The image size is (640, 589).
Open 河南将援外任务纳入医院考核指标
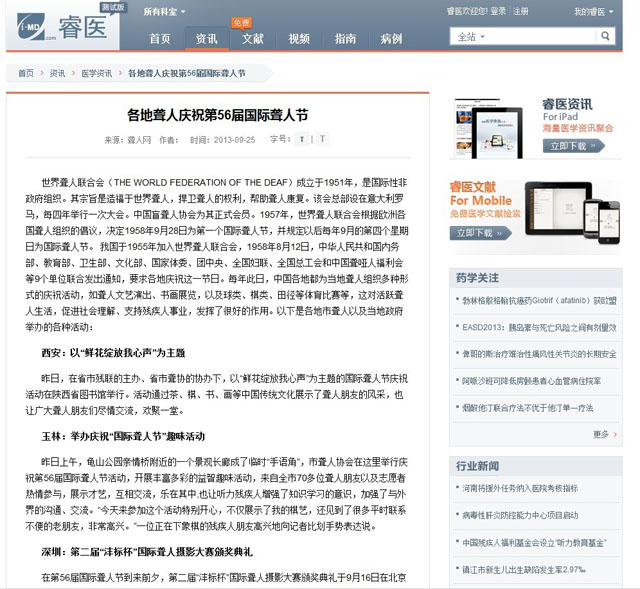520,488
